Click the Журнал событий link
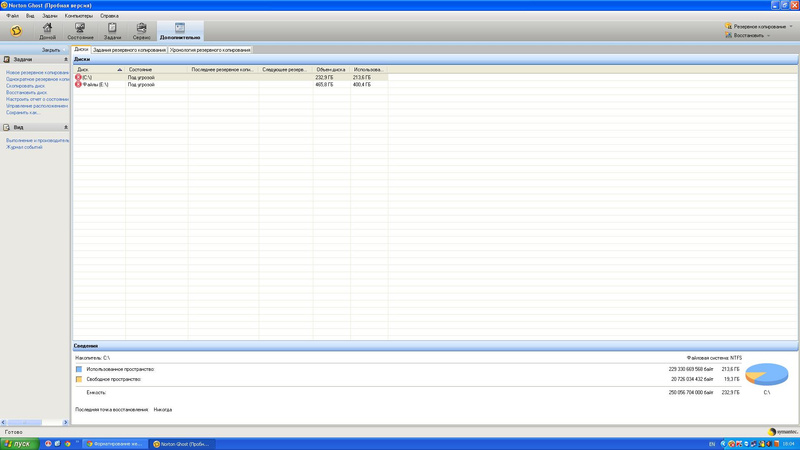The image size is (800, 450). tap(25, 147)
